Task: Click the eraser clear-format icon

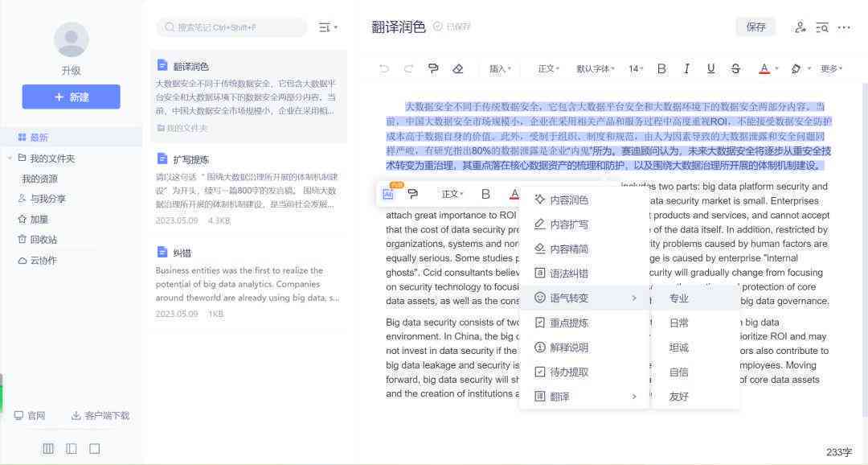Action: click(x=458, y=68)
